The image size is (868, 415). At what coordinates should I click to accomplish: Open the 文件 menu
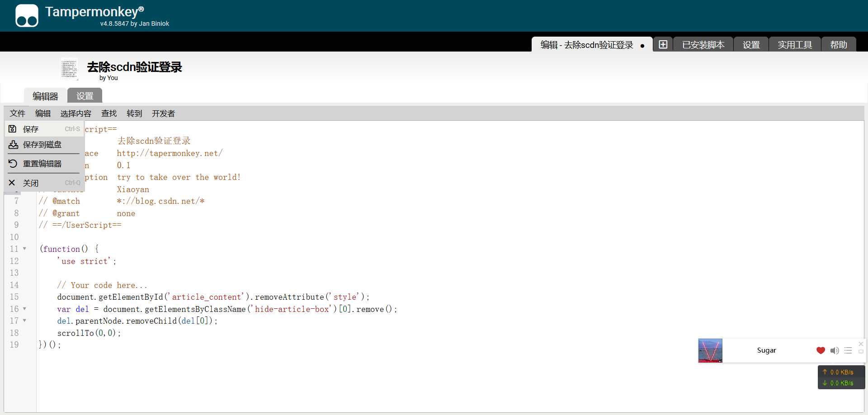point(18,113)
